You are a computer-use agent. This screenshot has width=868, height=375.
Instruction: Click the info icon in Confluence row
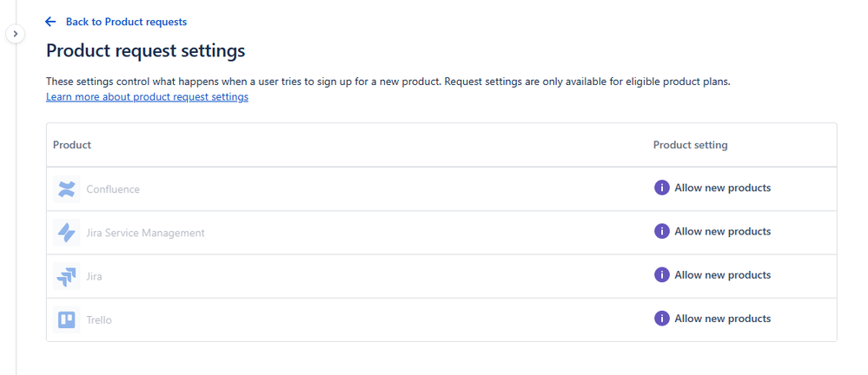coord(661,187)
